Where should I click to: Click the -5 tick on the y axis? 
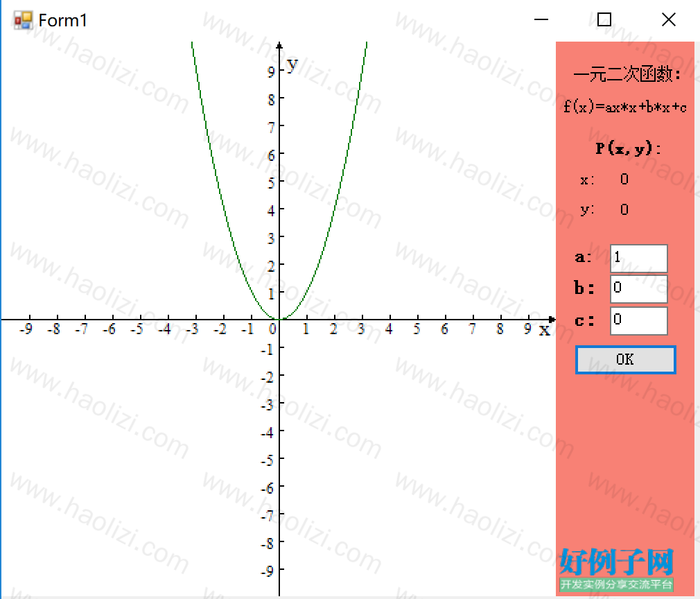(267, 460)
